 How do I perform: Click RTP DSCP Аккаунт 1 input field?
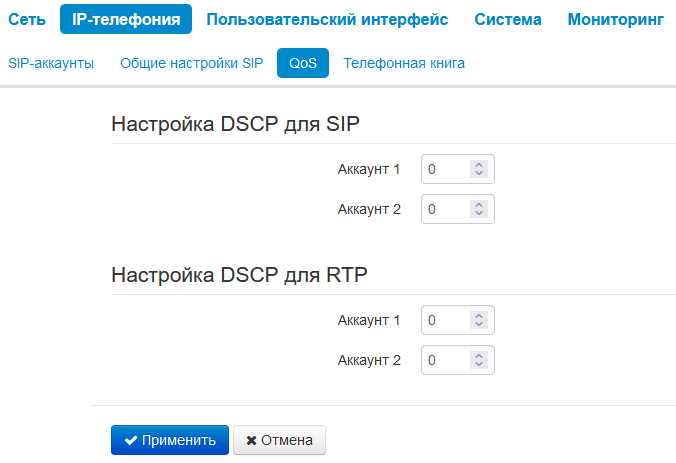[446, 321]
